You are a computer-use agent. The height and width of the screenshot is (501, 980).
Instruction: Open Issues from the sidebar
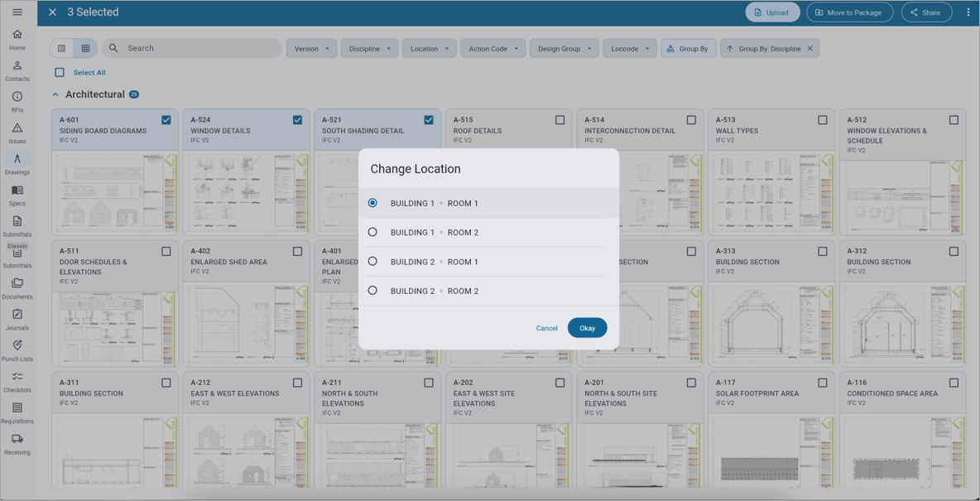coord(17,132)
